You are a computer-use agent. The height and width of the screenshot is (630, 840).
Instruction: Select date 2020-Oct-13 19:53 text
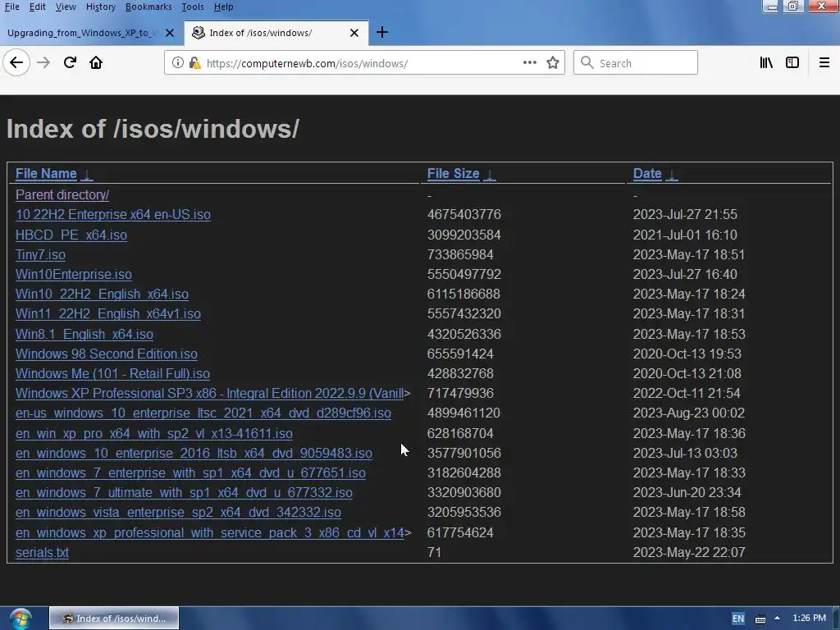[x=687, y=354]
